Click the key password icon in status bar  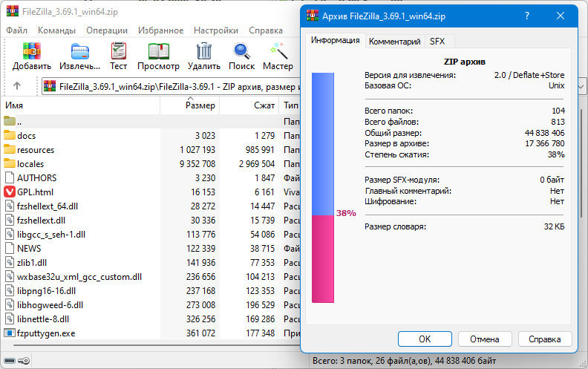point(24,361)
